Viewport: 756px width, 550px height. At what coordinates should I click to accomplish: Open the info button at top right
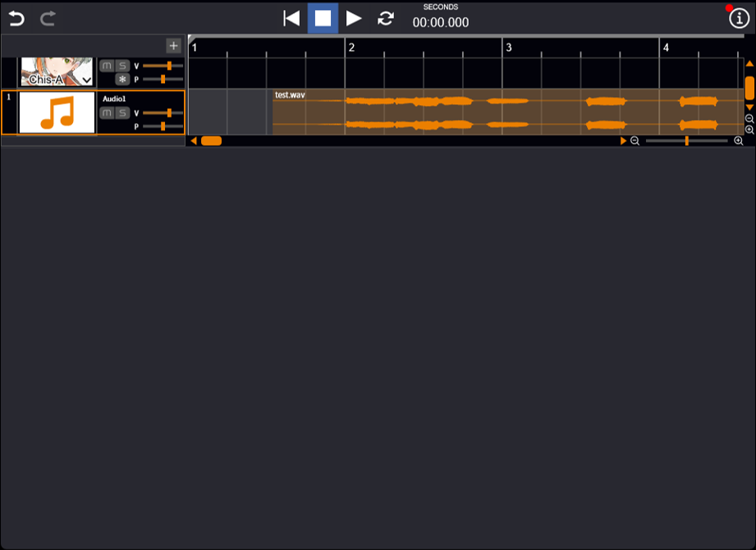(x=739, y=18)
